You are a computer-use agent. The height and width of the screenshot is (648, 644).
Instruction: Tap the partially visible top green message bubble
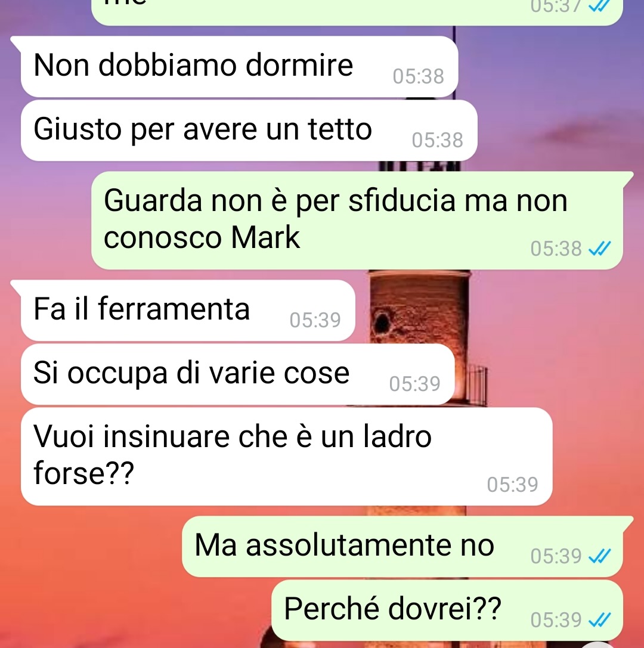(357, 11)
